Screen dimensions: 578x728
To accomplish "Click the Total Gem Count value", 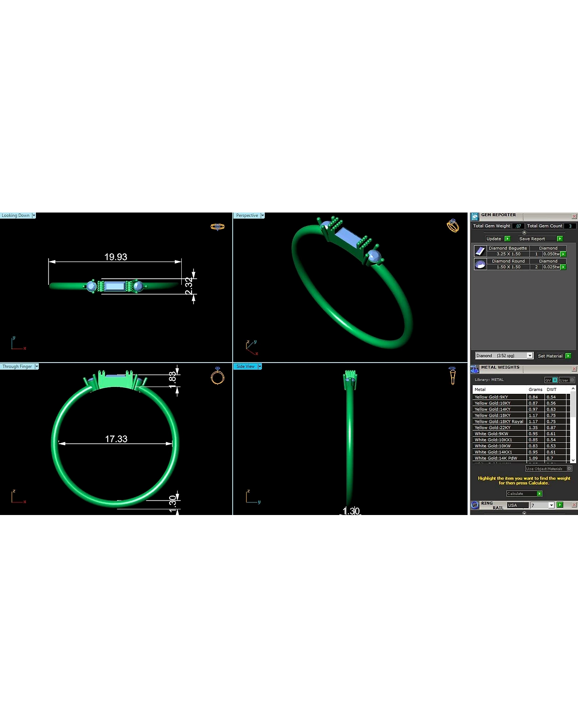I will (x=570, y=226).
